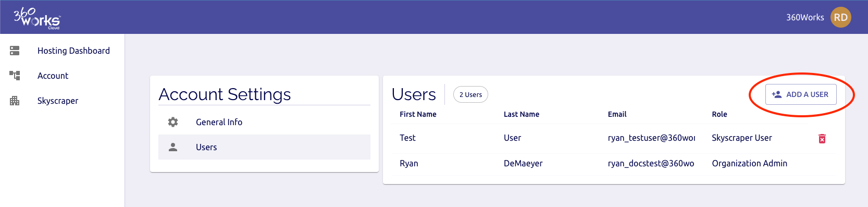Screen dimensions: 868x207
Task: Click the 2 Users count badge
Action: (x=470, y=94)
